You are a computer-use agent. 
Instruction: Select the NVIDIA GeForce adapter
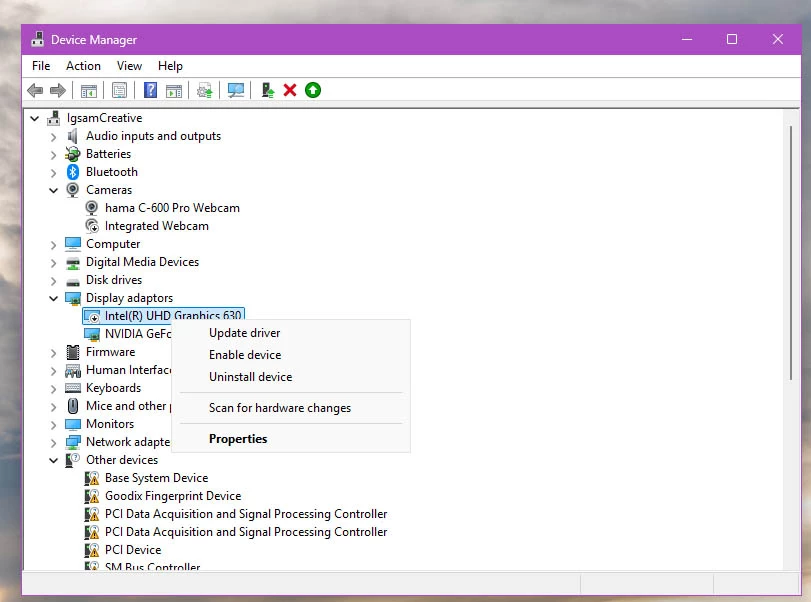(138, 334)
